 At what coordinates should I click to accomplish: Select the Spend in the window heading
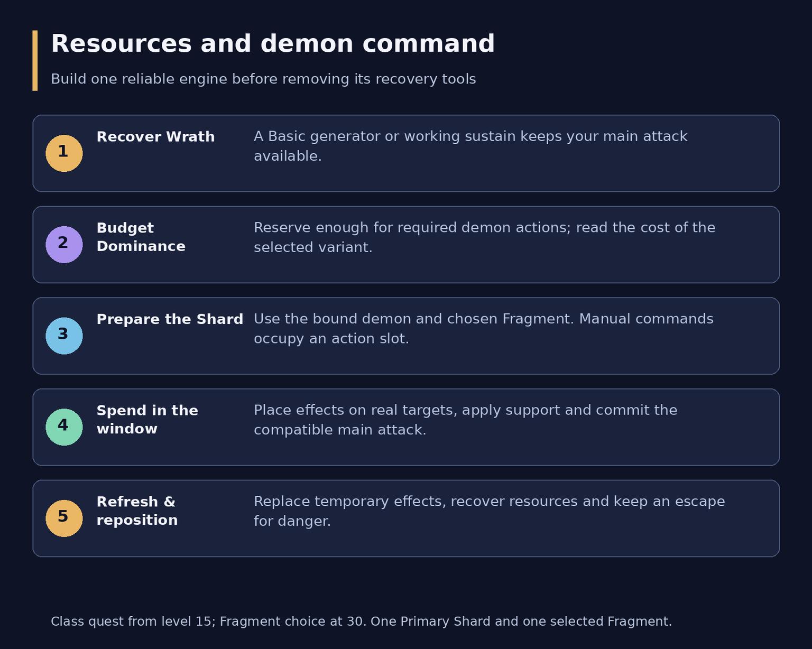coord(147,420)
